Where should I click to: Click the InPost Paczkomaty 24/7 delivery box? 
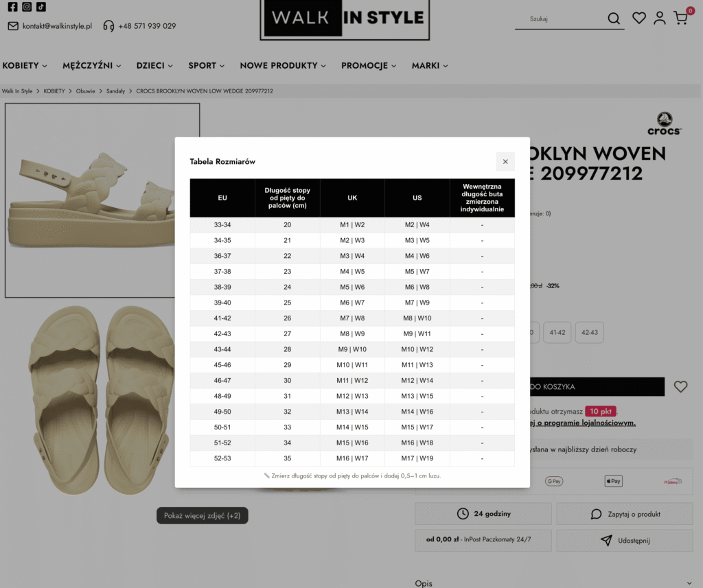[483, 540]
